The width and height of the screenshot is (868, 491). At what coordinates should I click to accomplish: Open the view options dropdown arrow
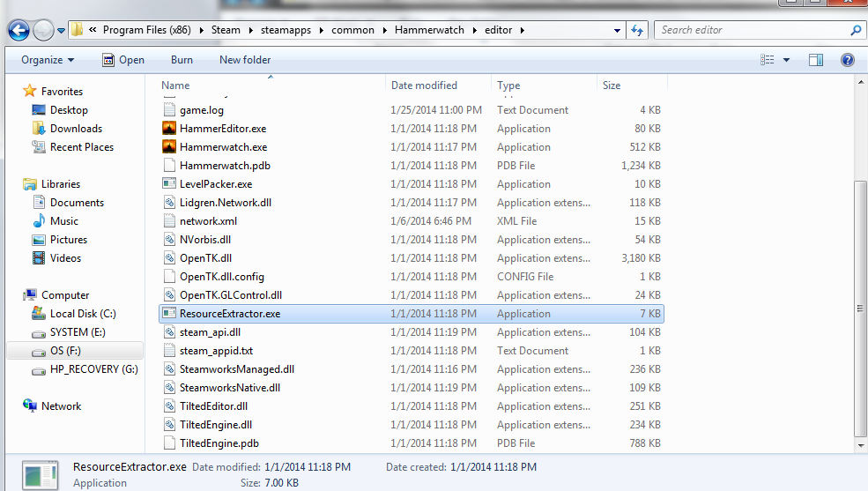click(x=786, y=60)
